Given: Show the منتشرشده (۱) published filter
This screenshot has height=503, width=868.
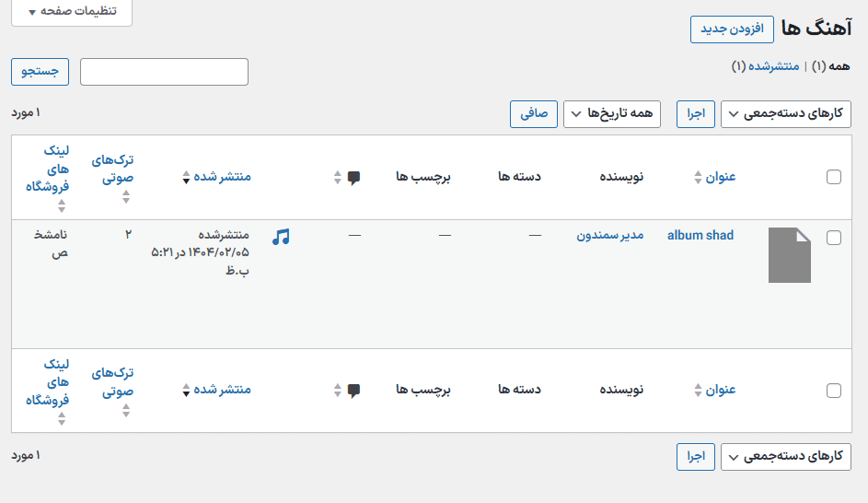Looking at the screenshot, I should (766, 66).
